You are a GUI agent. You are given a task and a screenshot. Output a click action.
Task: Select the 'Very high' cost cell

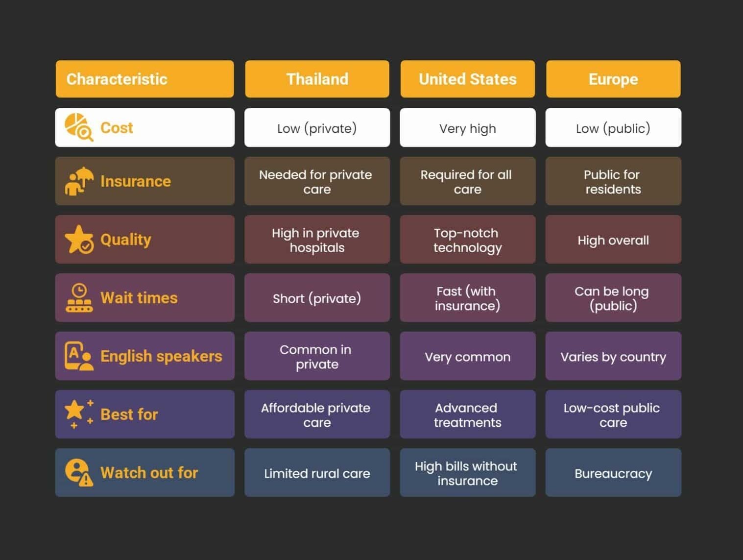tap(468, 127)
